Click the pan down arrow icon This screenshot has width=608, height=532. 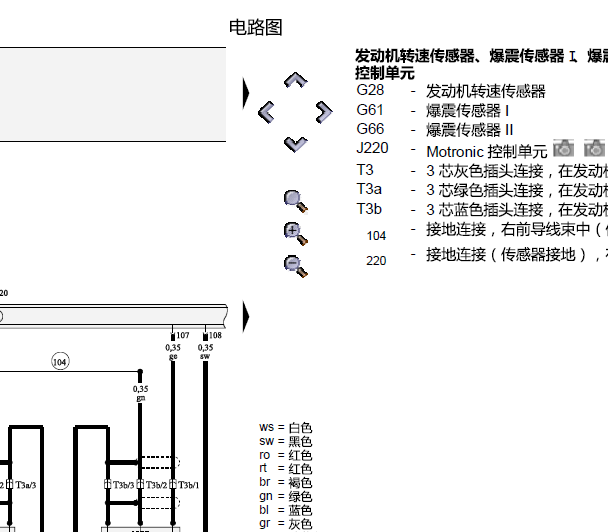click(295, 144)
